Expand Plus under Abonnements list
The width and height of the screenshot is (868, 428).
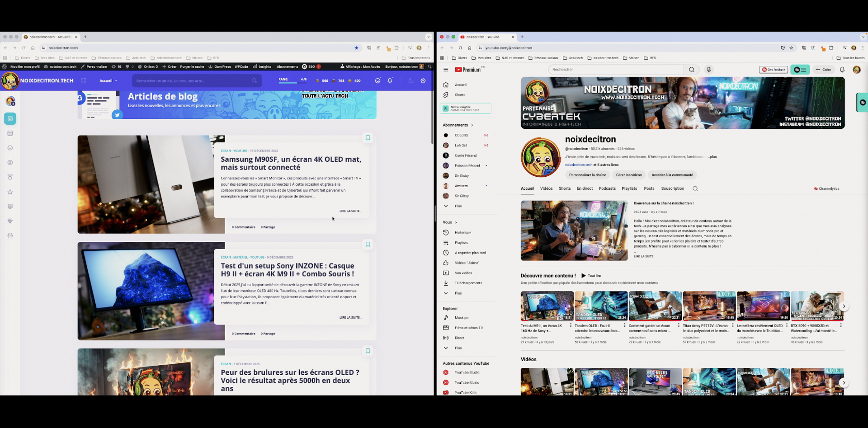[458, 206]
